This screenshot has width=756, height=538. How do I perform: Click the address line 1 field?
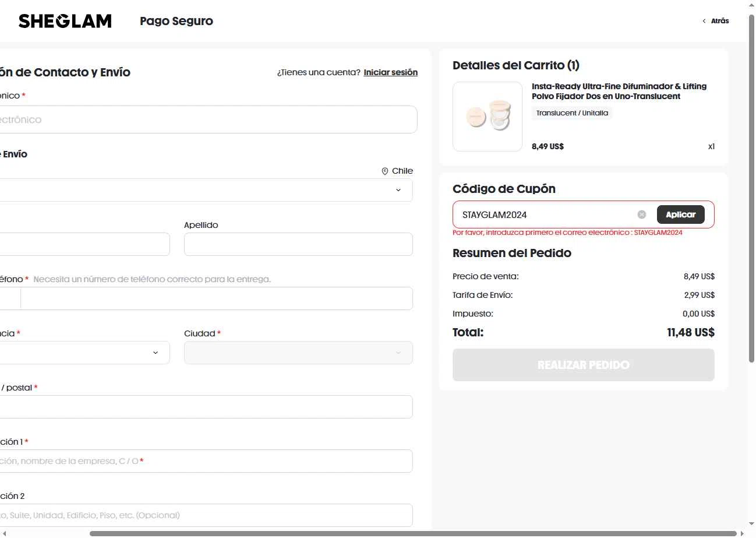click(x=205, y=461)
